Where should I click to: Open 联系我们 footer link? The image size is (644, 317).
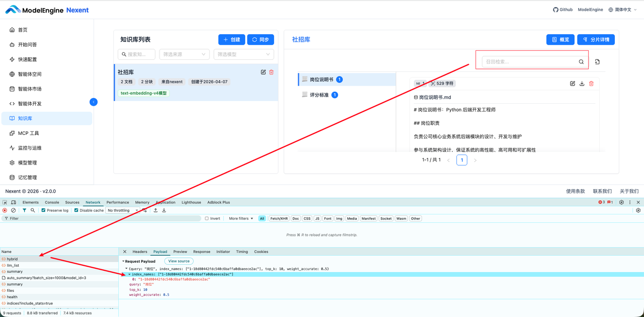pos(602,191)
